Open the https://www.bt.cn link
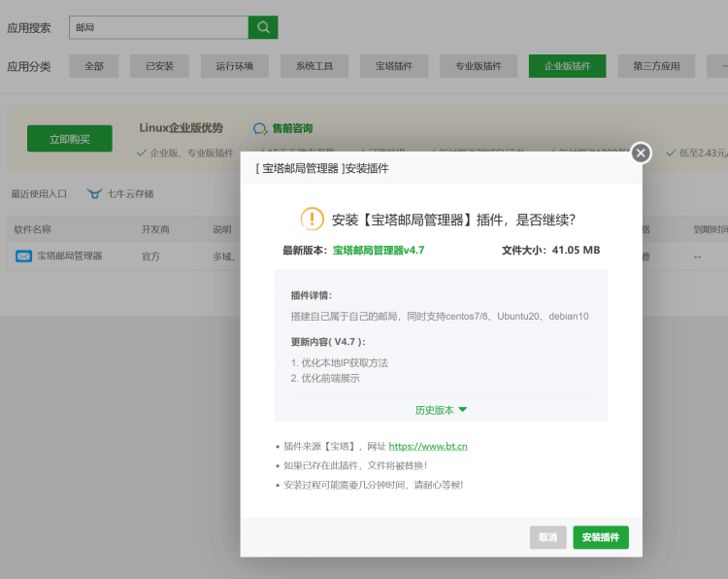 [x=428, y=446]
